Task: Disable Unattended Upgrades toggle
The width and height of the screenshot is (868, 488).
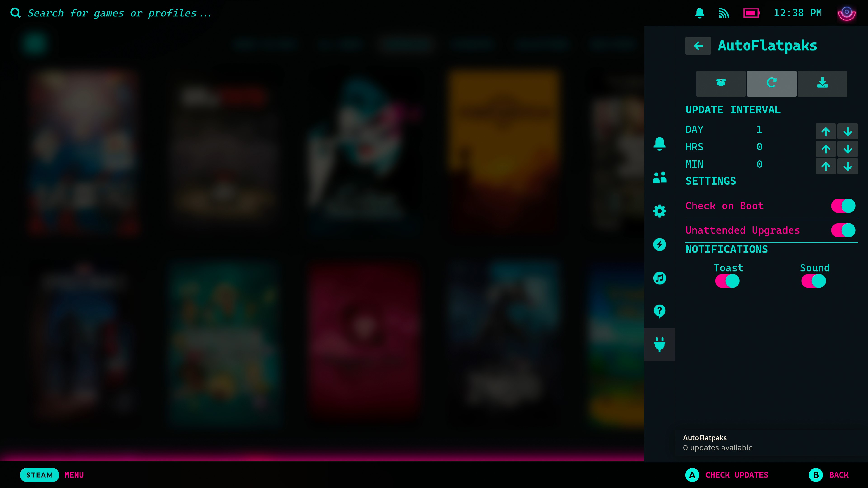Action: click(843, 230)
